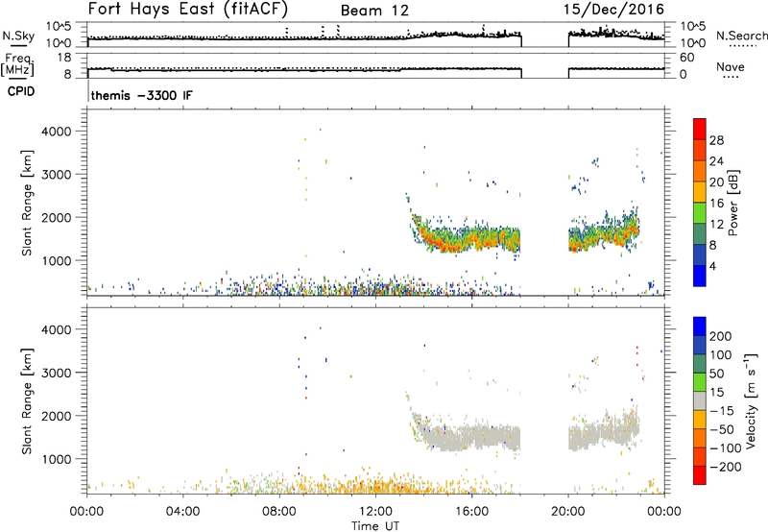Click '1000' on the velocity panel range axis

pyautogui.click(x=57, y=459)
